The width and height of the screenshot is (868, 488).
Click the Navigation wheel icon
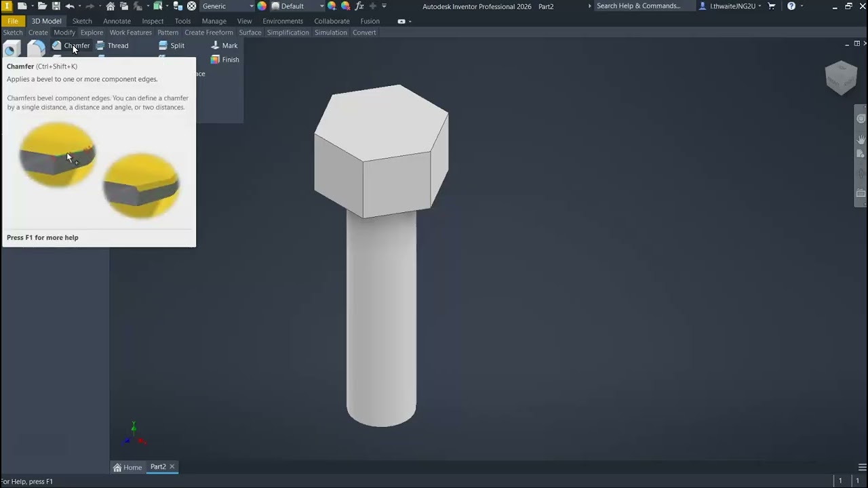pyautogui.click(x=861, y=119)
